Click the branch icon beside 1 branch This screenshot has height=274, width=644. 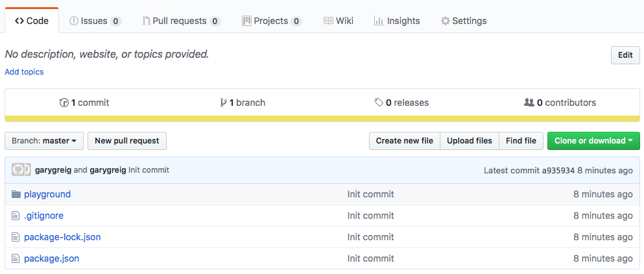coord(223,103)
